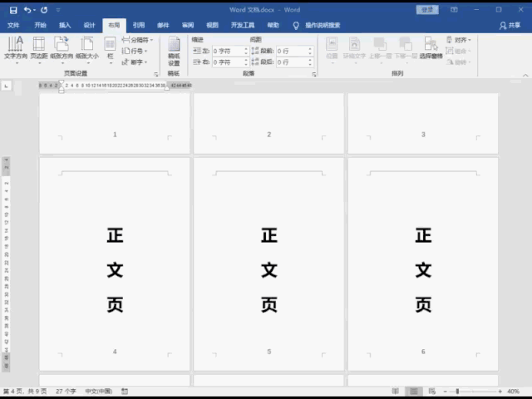The height and width of the screenshot is (399, 532).
Task: Click the 段前 spacing spinner arrows
Action: point(310,51)
